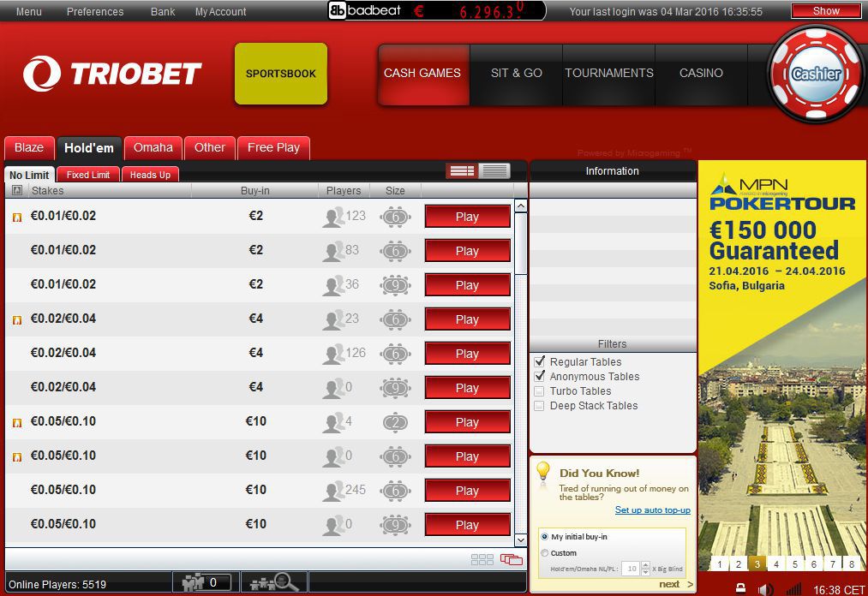This screenshot has height=596, width=868.
Task: Click the padlock secure connection icon
Action: [x=740, y=587]
